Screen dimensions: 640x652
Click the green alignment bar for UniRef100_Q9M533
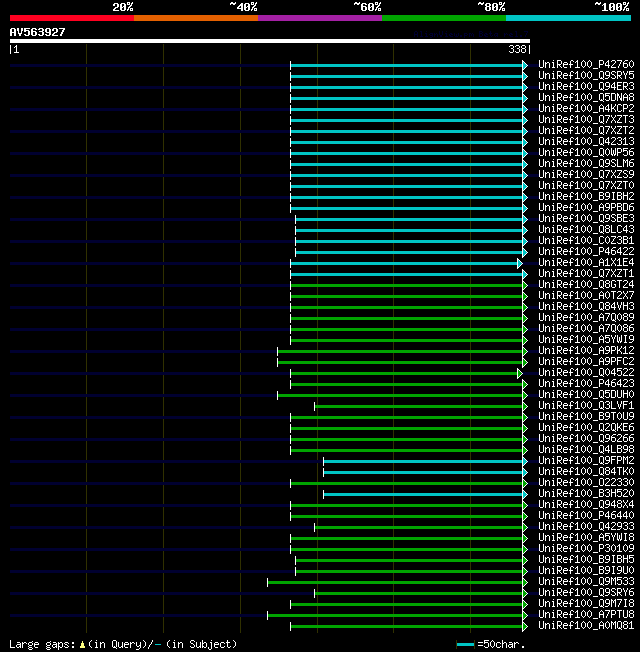395,582
